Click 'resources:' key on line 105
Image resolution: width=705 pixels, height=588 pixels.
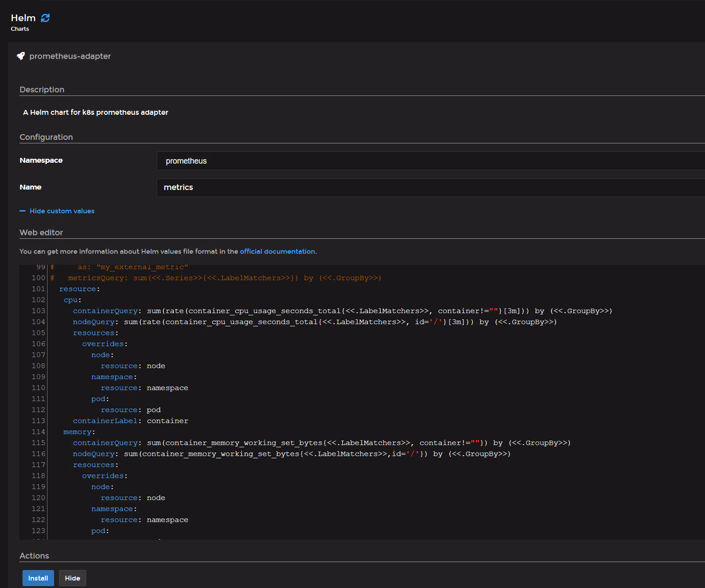tap(95, 333)
